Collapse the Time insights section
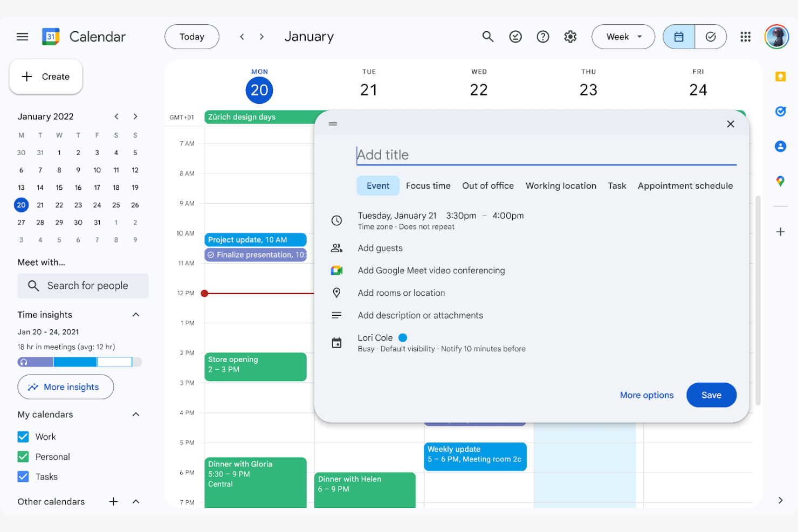This screenshot has width=798, height=532. click(135, 314)
